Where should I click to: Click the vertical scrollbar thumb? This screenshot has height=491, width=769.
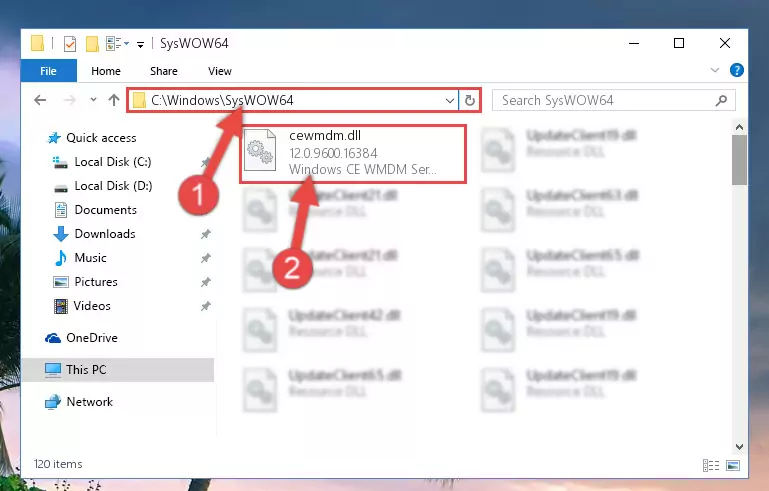click(739, 160)
